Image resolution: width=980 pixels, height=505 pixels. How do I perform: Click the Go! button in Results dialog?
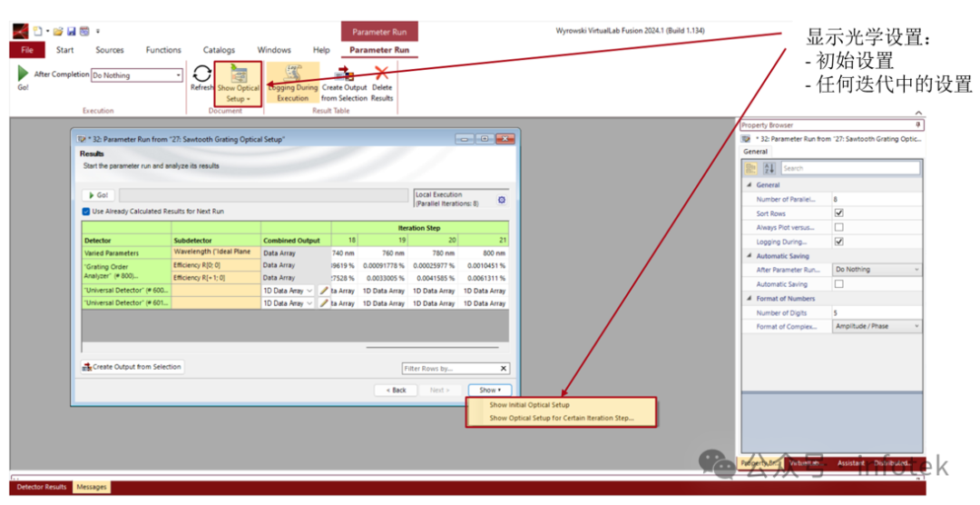pyautogui.click(x=99, y=195)
